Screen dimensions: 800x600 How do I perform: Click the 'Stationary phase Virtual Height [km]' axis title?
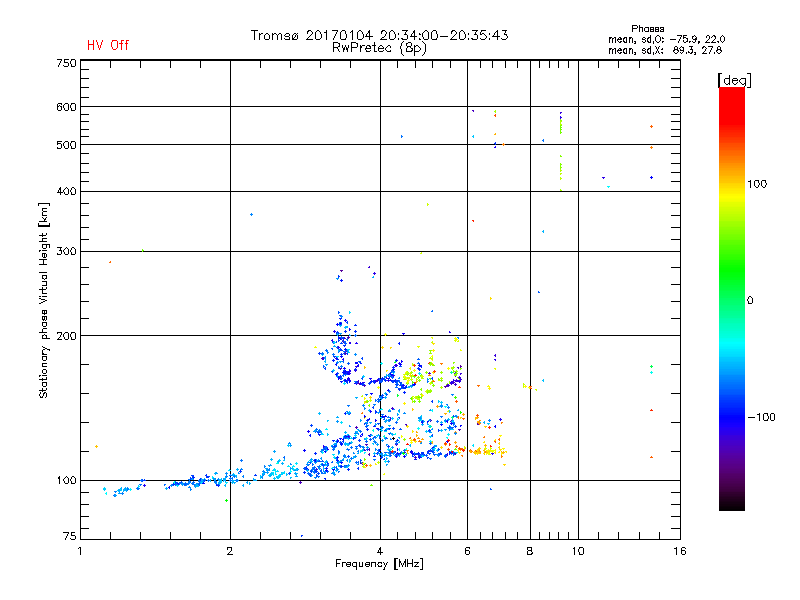coord(44,301)
